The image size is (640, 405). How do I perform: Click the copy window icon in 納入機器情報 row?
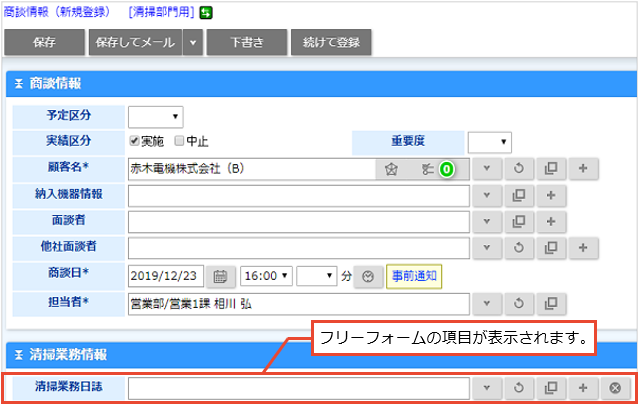pos(519,195)
